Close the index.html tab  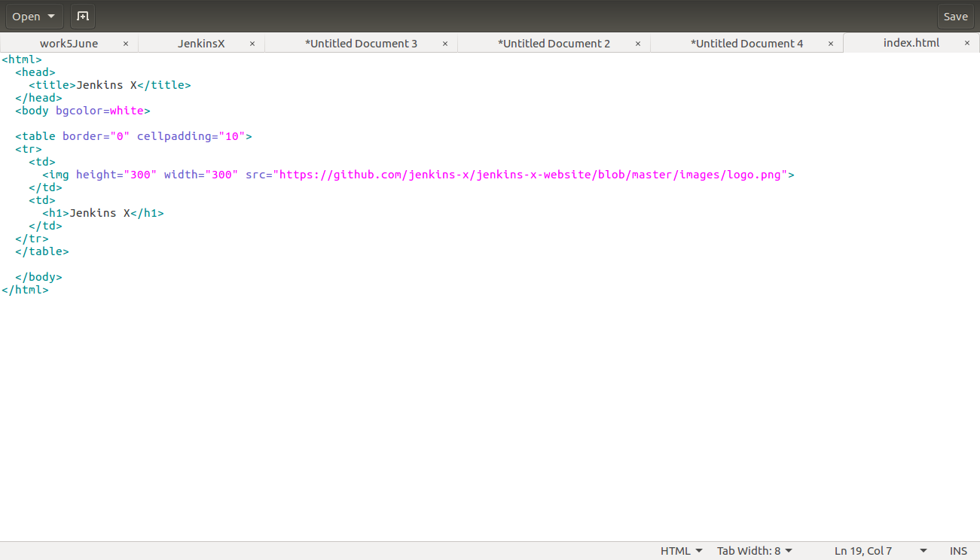967,43
